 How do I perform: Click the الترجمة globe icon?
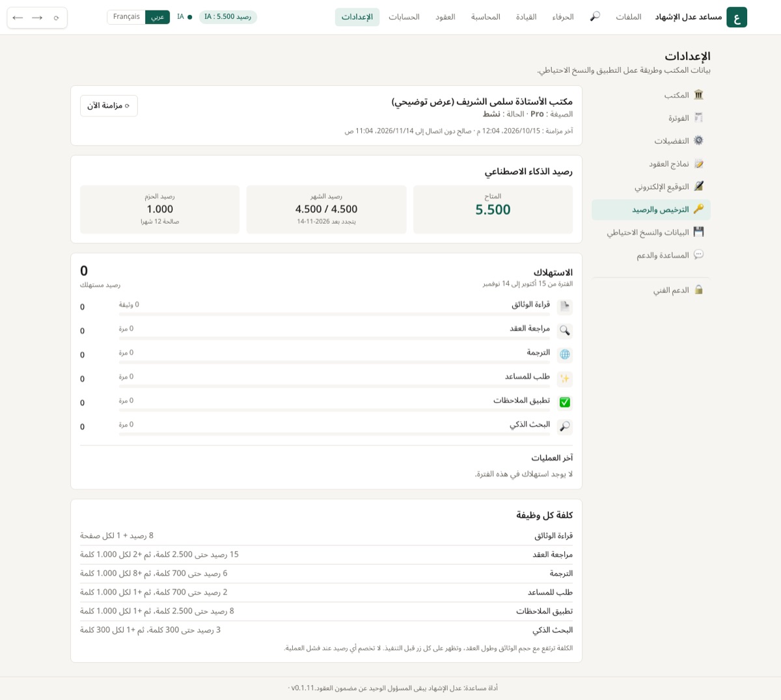pyautogui.click(x=565, y=355)
